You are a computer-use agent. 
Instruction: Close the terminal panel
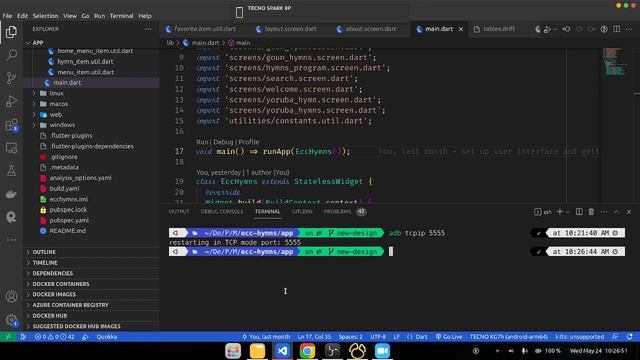coord(629,211)
